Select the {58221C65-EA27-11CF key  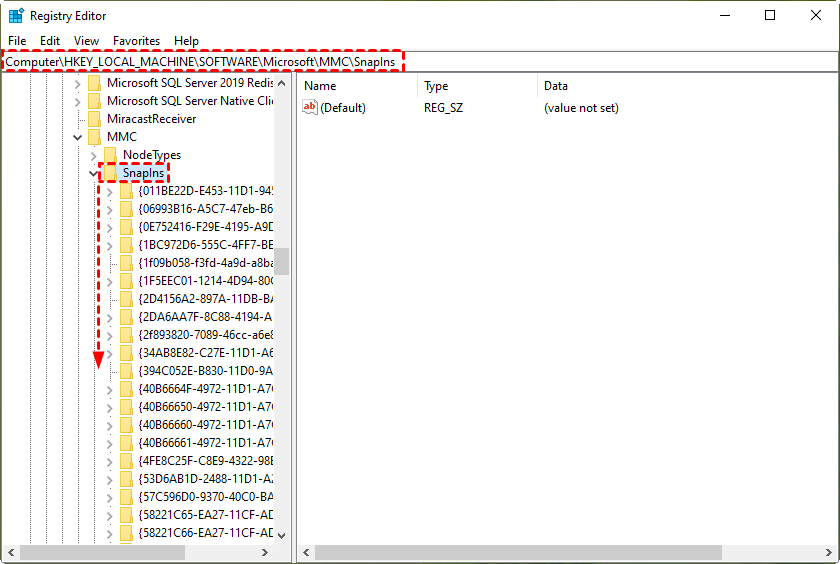(205, 515)
